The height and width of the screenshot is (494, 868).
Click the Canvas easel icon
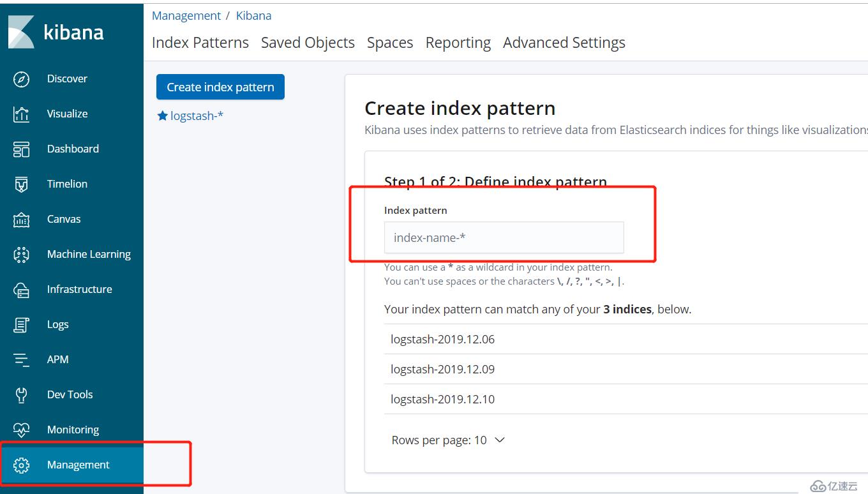click(x=21, y=220)
